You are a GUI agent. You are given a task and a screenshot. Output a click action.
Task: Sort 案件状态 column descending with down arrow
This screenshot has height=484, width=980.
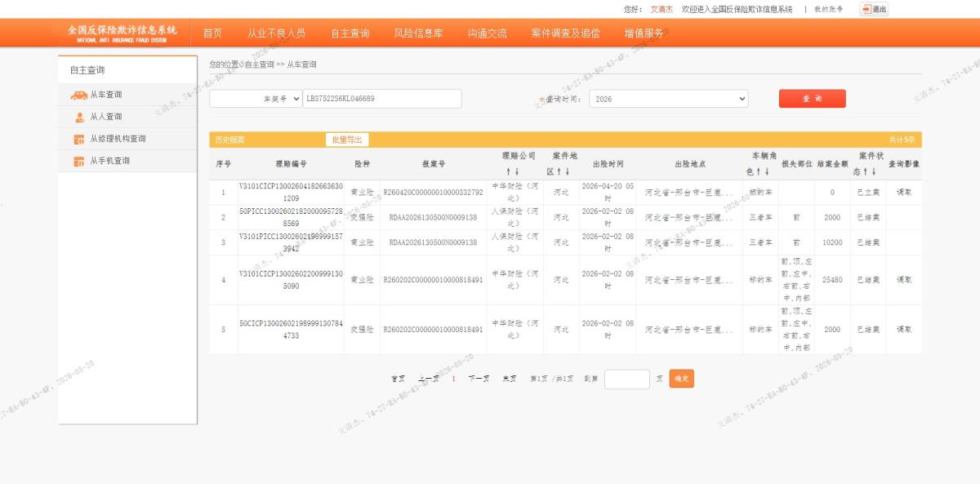pos(874,171)
